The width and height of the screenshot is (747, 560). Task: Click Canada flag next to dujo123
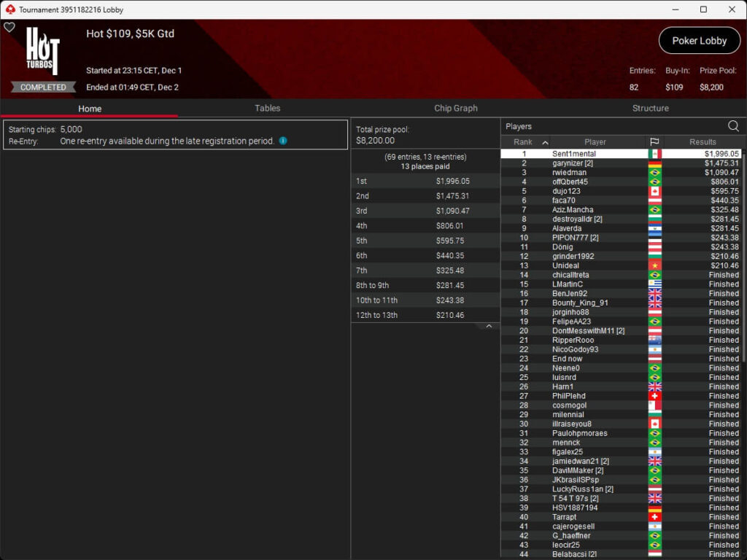pyautogui.click(x=654, y=191)
